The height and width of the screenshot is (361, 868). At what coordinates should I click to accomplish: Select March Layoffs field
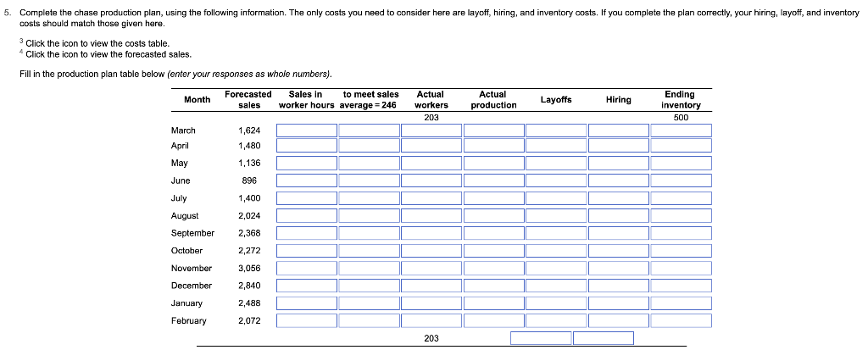pyautogui.click(x=556, y=131)
